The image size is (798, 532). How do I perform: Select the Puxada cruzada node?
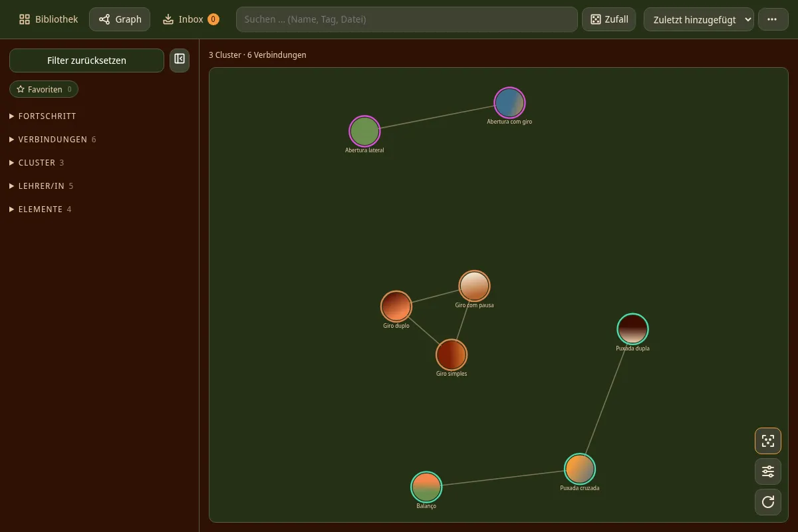[x=580, y=469]
